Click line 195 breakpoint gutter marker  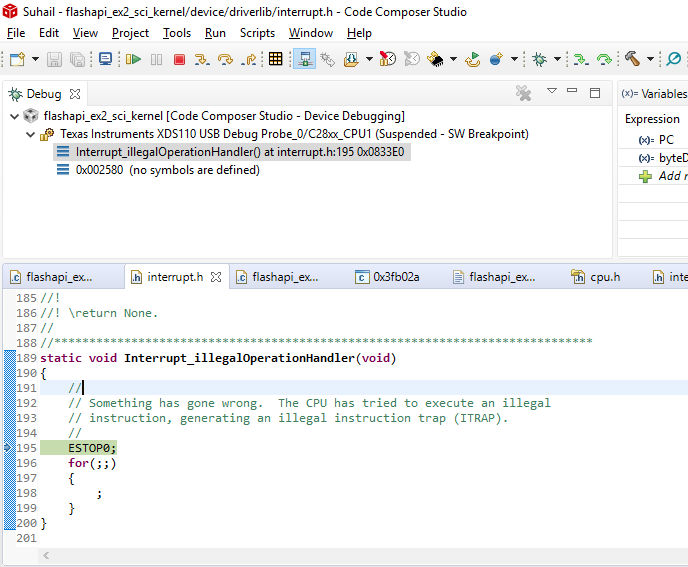(7, 448)
